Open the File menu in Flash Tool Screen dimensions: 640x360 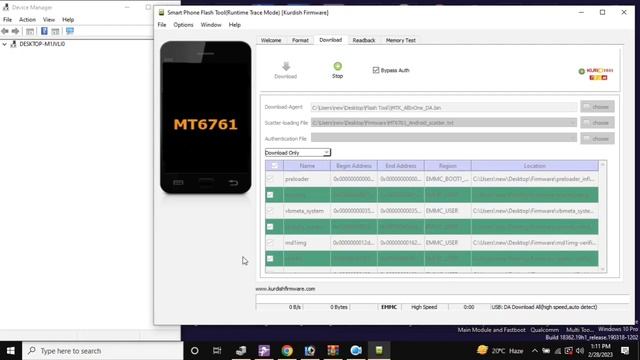point(162,25)
